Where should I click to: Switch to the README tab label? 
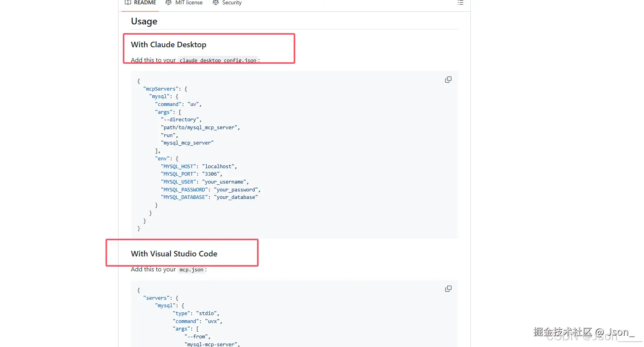(145, 3)
